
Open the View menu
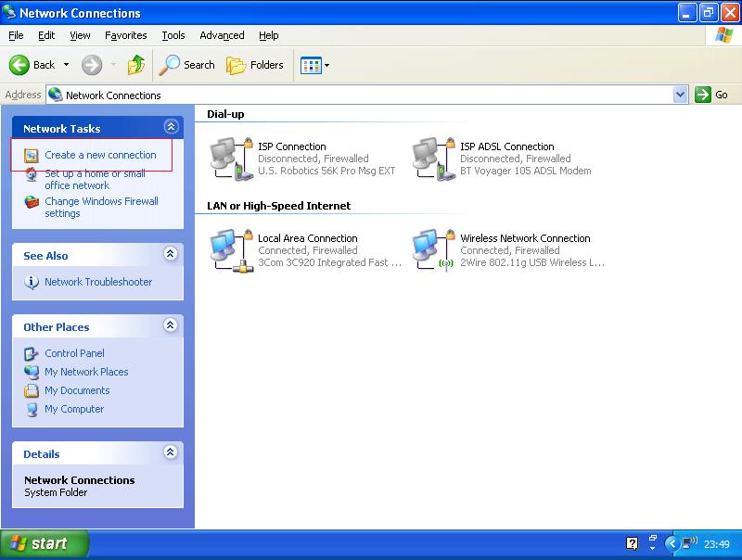pyautogui.click(x=80, y=35)
